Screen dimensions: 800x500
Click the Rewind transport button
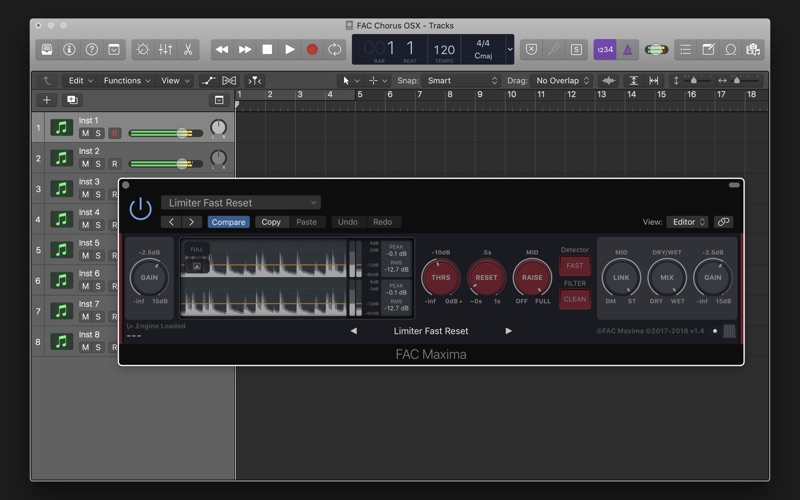click(222, 49)
